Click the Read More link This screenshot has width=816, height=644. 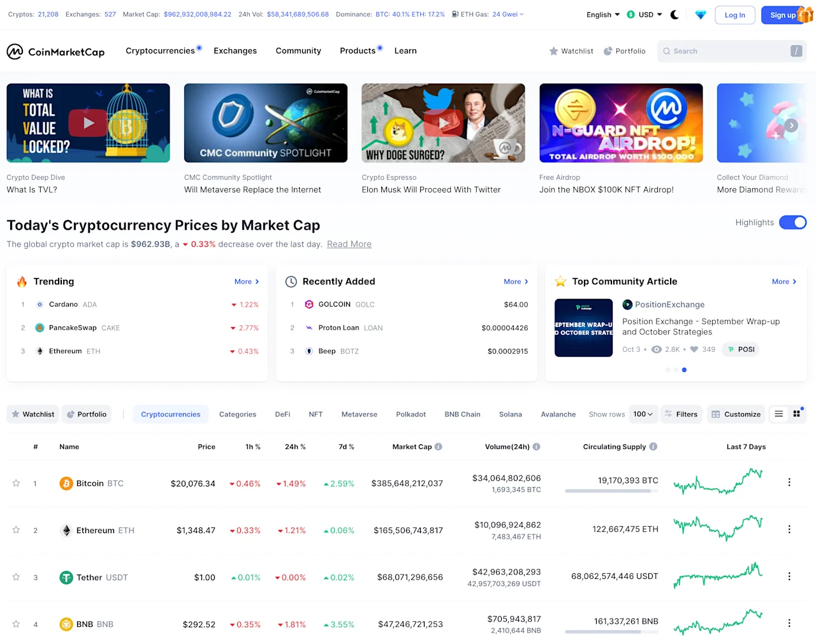[349, 244]
